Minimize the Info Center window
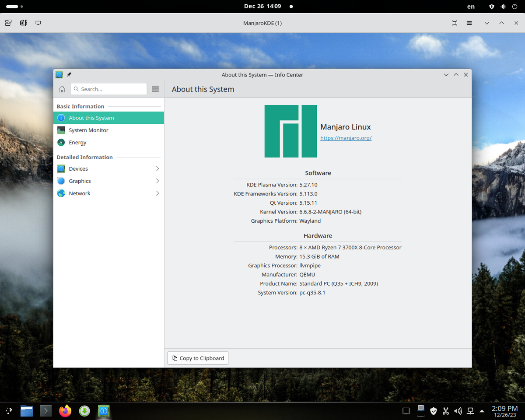 coord(446,75)
